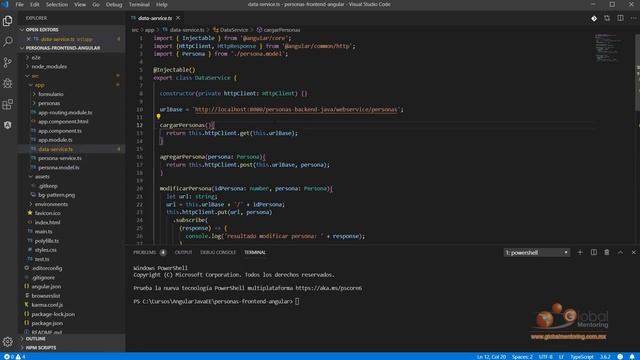Open app.component.html file
The image size is (640, 360).
coord(63,122)
